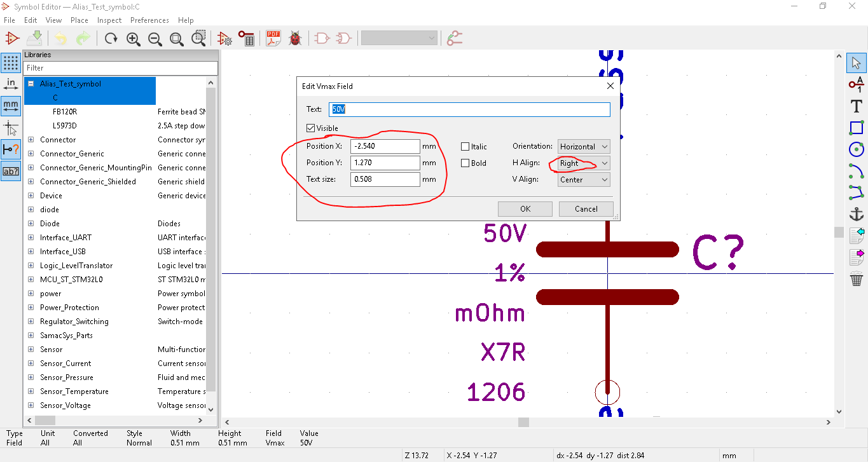Select the add pin tool
The image size is (868, 462).
pyautogui.click(x=856, y=85)
